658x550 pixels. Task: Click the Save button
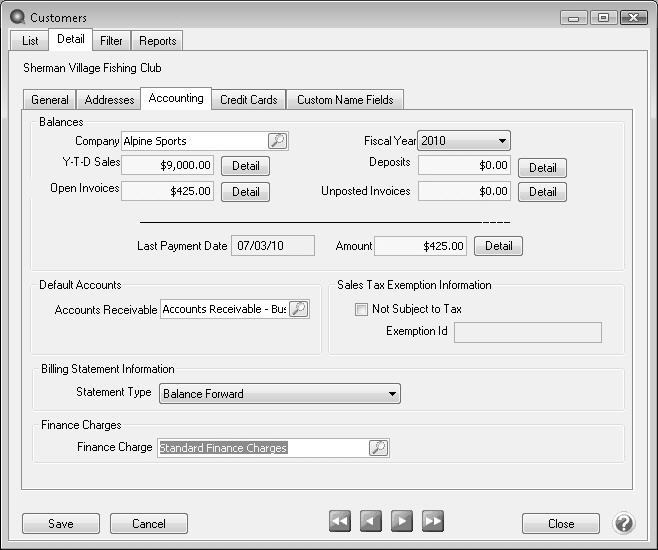pos(61,523)
